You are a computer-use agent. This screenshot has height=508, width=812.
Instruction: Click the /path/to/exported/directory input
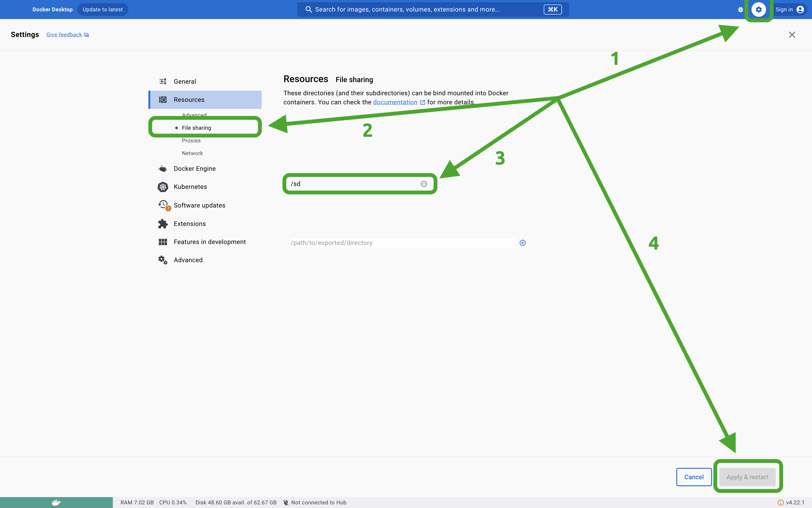[403, 243]
